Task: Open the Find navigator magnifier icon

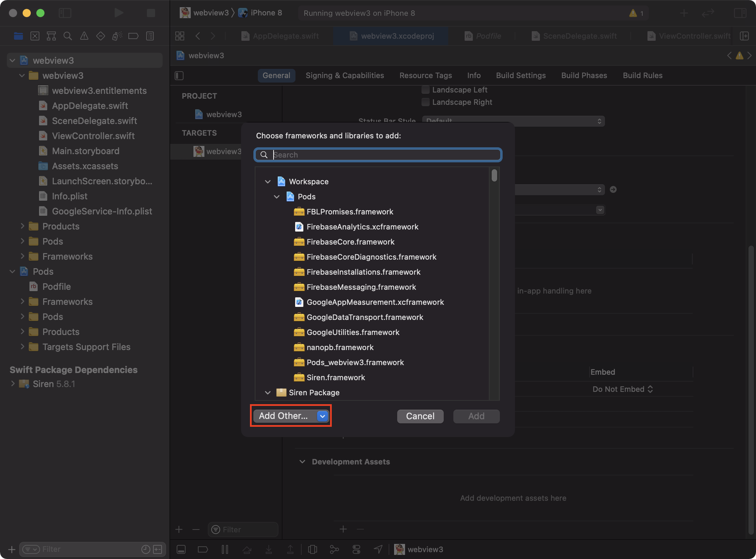Action: click(x=68, y=36)
